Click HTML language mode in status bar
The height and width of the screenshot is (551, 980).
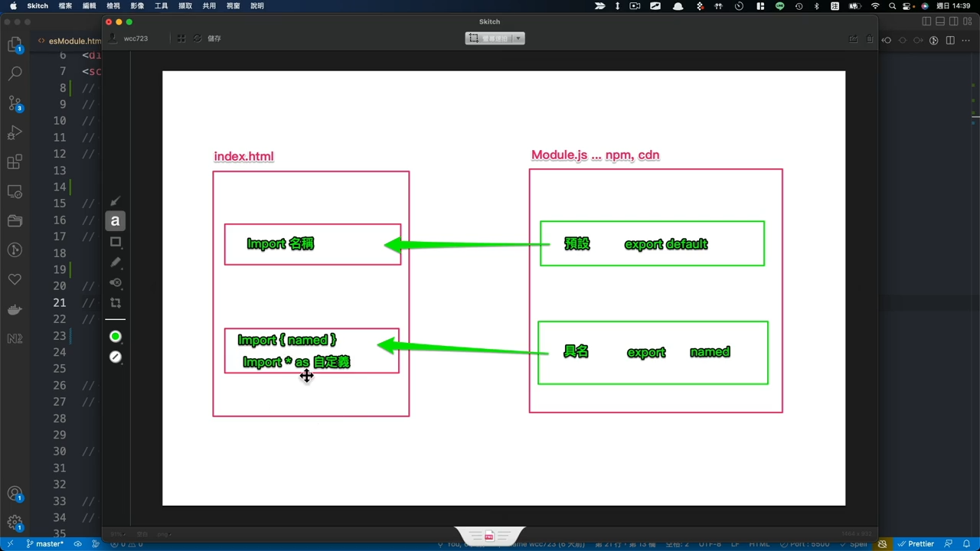click(x=759, y=544)
